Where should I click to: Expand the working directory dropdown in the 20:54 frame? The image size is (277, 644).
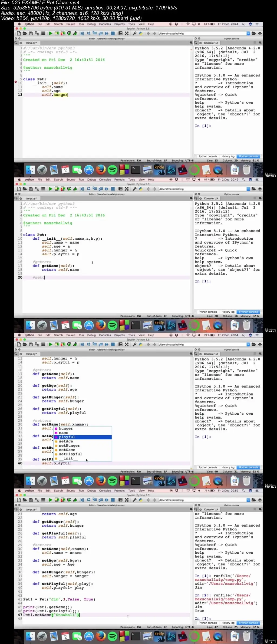coord(248,345)
